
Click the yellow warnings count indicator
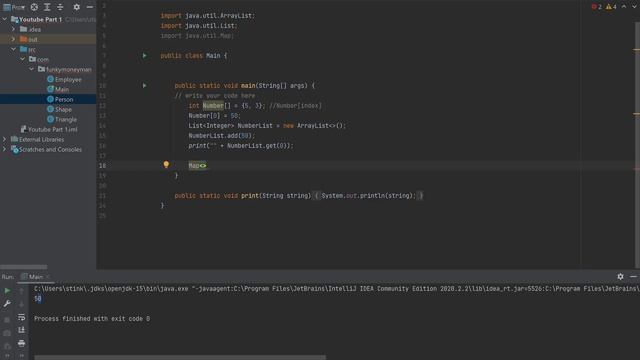611,7
